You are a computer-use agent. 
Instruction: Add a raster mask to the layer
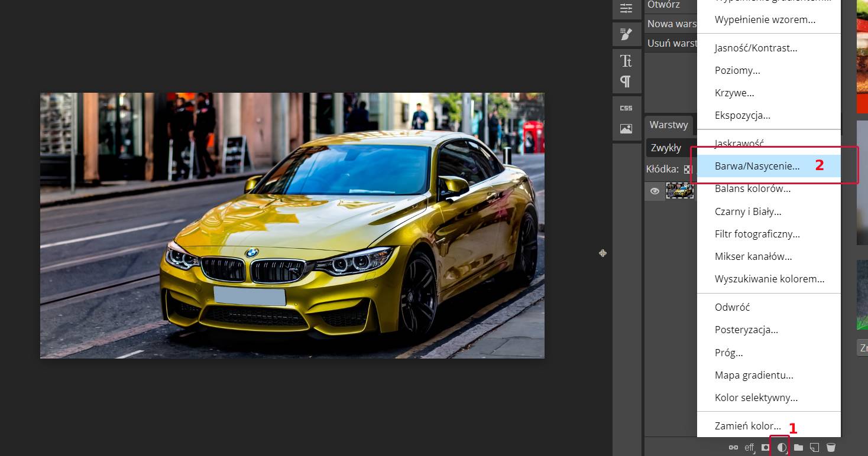(x=766, y=448)
